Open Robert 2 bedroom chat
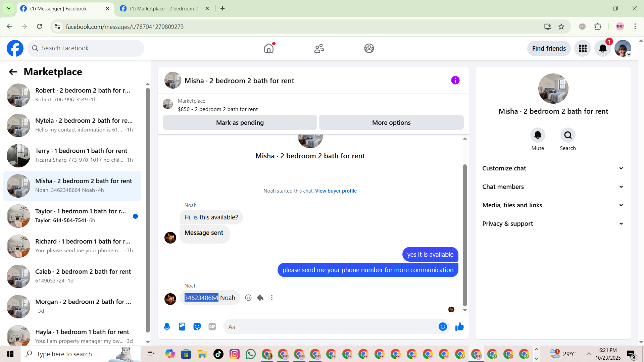 coord(72,95)
